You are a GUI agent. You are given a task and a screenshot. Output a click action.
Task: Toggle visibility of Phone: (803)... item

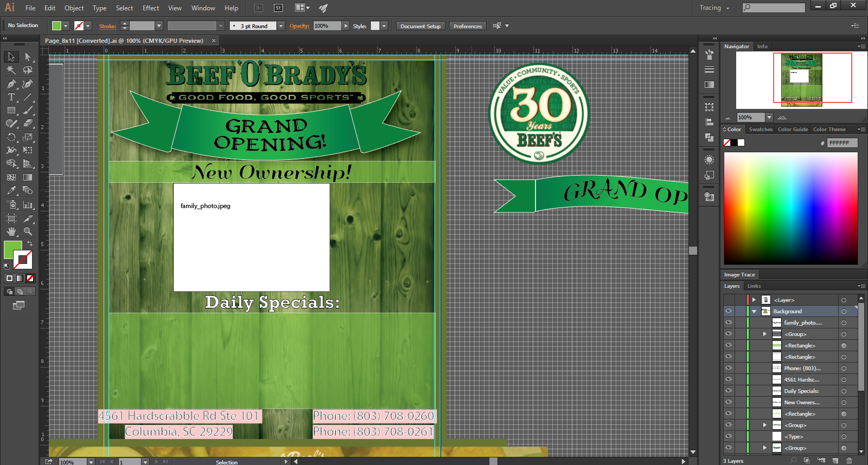point(729,368)
